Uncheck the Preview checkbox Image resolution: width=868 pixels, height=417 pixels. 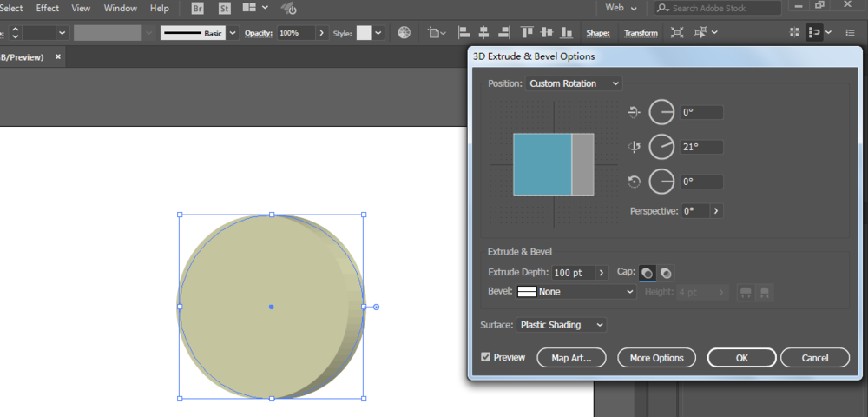(485, 357)
